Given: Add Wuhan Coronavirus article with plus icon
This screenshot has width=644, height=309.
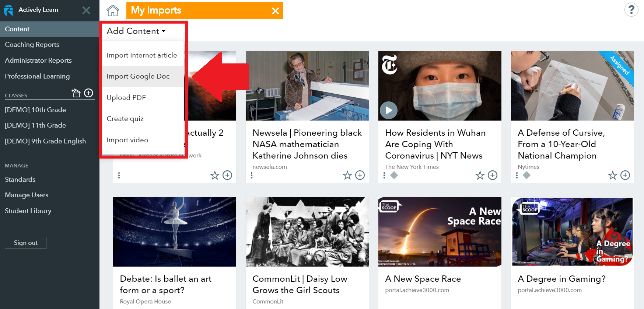Looking at the screenshot, I should coord(493,175).
